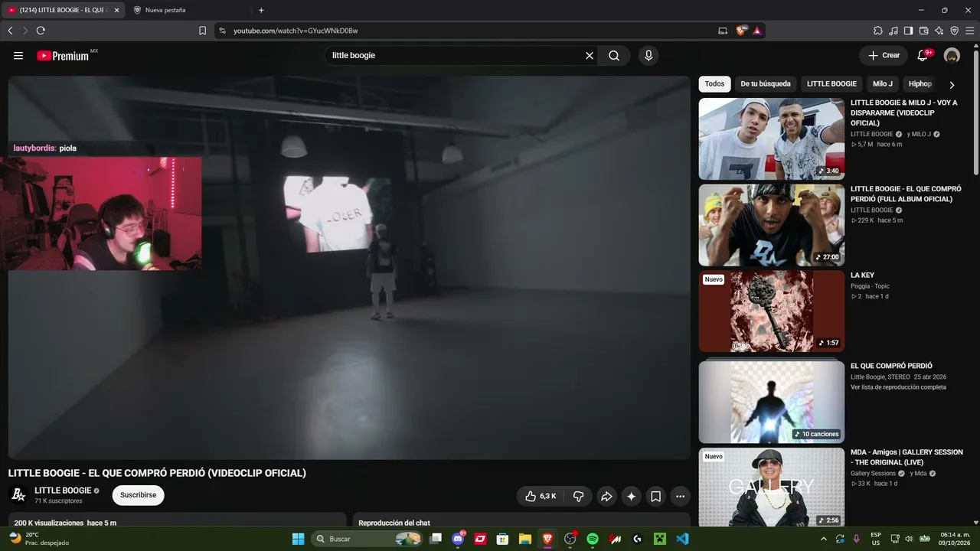Open the LA KEY video thumbnail

771,311
